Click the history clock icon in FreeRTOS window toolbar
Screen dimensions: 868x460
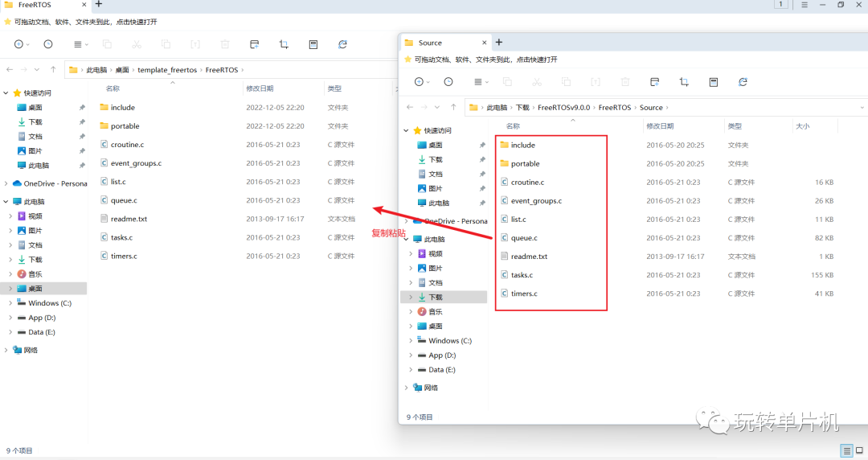(x=48, y=44)
